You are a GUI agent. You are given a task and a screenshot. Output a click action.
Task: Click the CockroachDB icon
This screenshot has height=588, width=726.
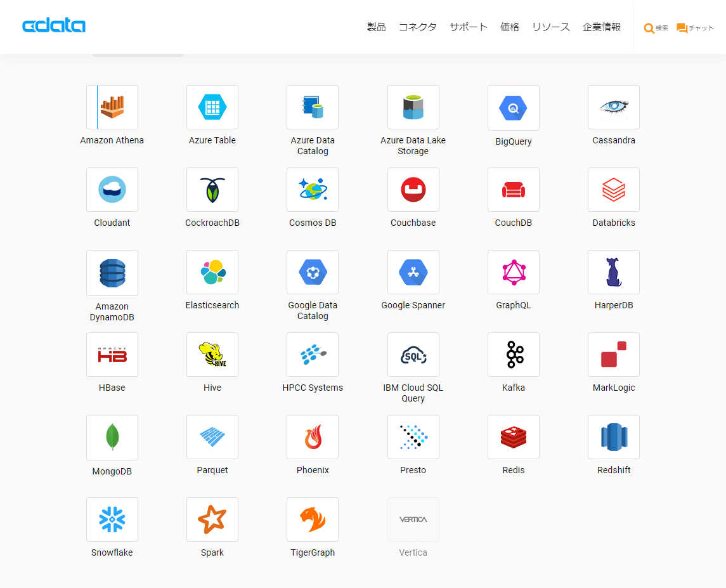pos(212,190)
